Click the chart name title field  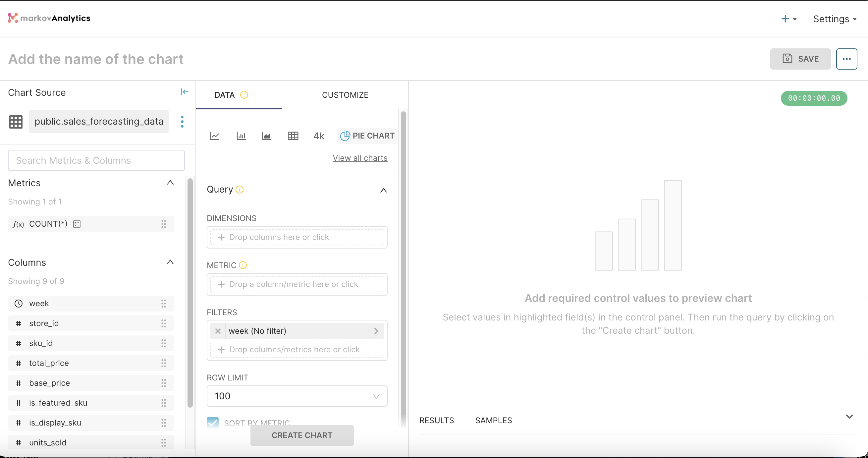96,59
